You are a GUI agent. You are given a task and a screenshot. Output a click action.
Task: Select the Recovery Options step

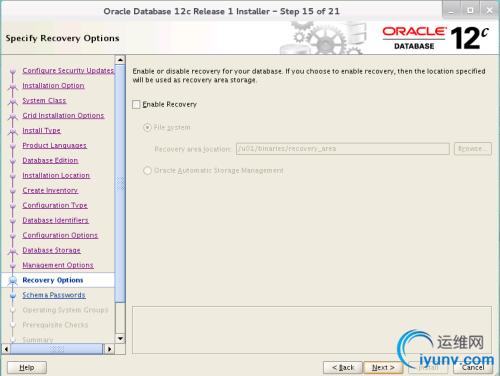(x=53, y=280)
